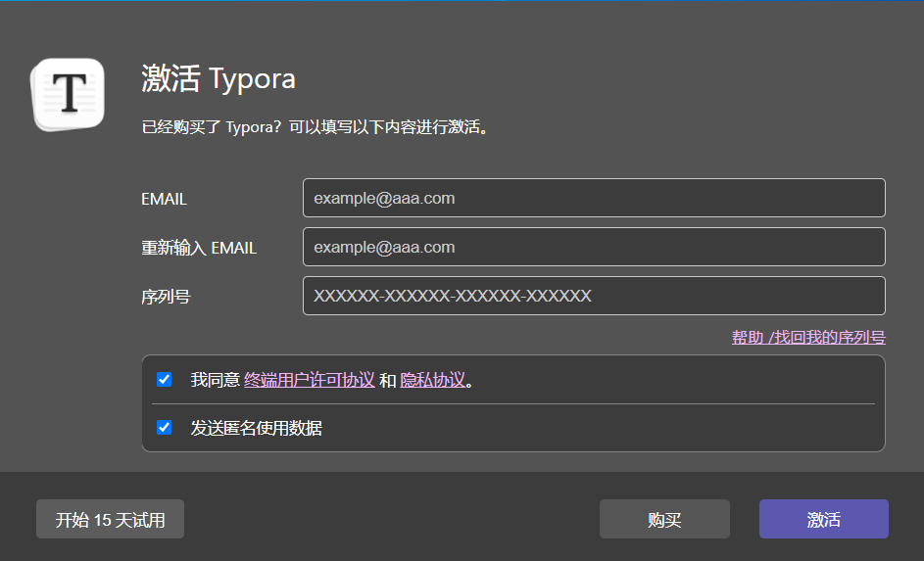Click the 发送匿名使用数据 label text

click(x=257, y=428)
